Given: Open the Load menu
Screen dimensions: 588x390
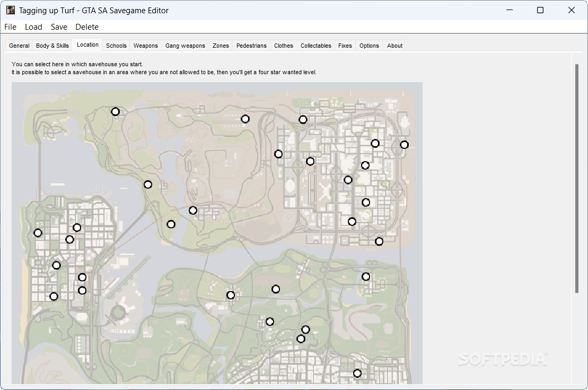Looking at the screenshot, I should click(33, 27).
